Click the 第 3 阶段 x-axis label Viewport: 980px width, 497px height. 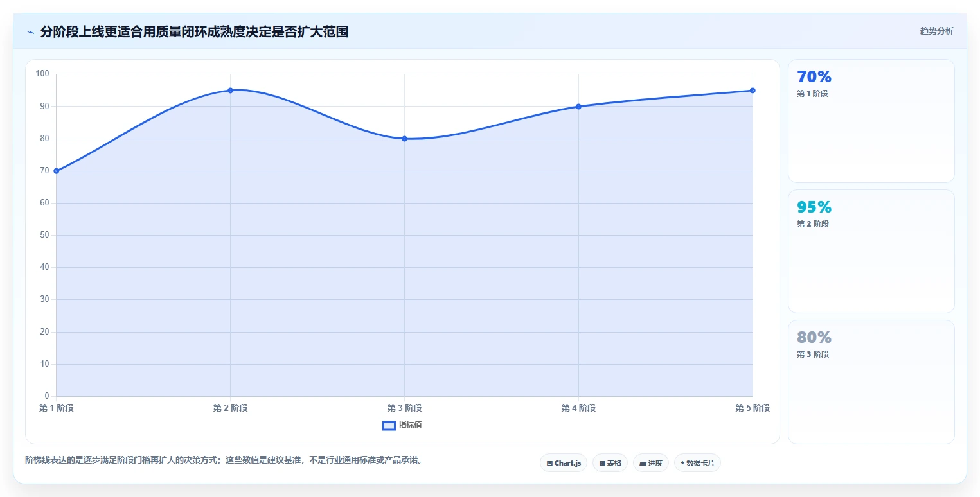404,408
